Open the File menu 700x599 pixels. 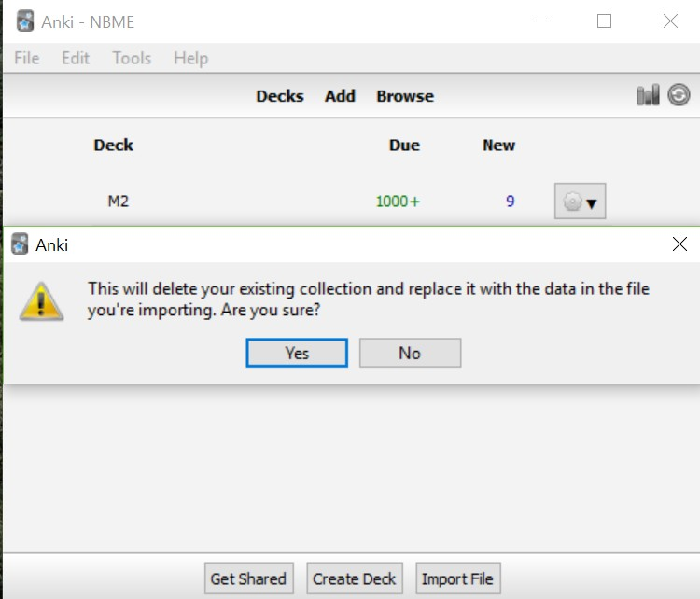[27, 58]
